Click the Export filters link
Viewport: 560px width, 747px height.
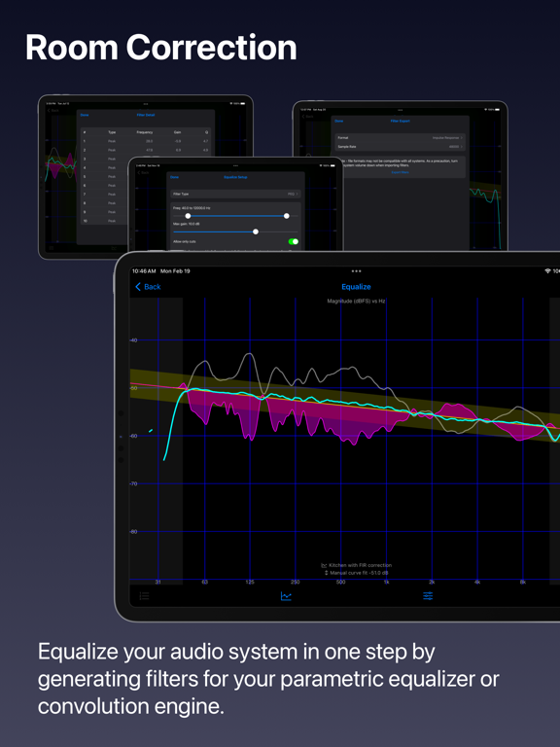(401, 172)
